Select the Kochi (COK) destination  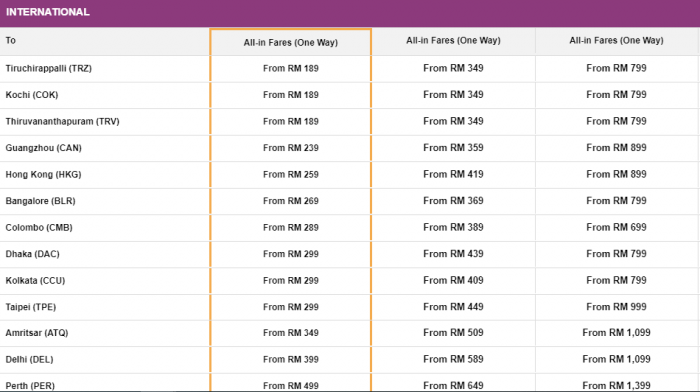[32, 95]
